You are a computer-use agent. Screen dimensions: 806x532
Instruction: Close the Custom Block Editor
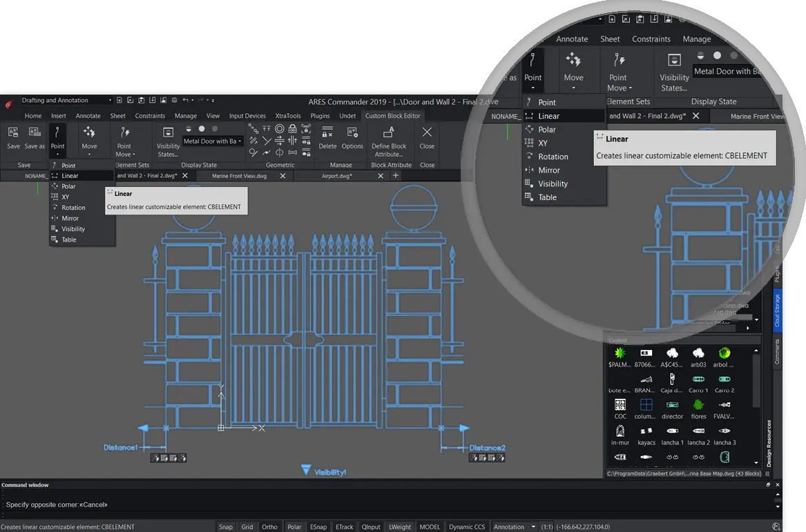[427, 137]
